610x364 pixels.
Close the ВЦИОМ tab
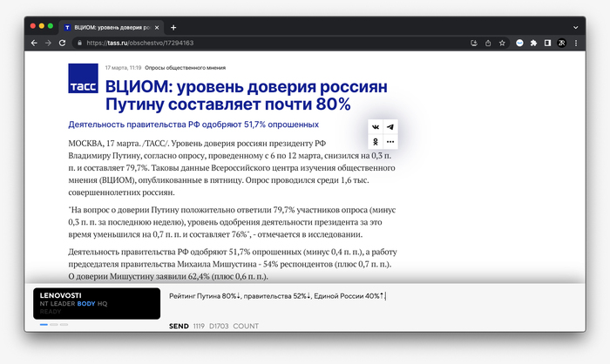pos(157,28)
